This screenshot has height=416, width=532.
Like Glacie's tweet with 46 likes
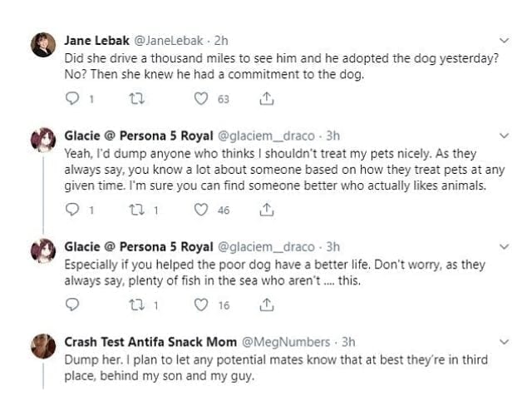click(200, 210)
